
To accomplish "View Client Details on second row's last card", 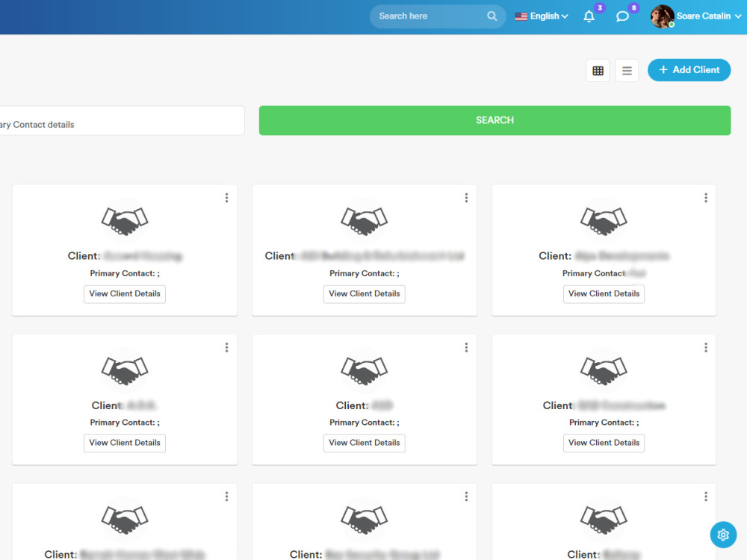I will [604, 443].
